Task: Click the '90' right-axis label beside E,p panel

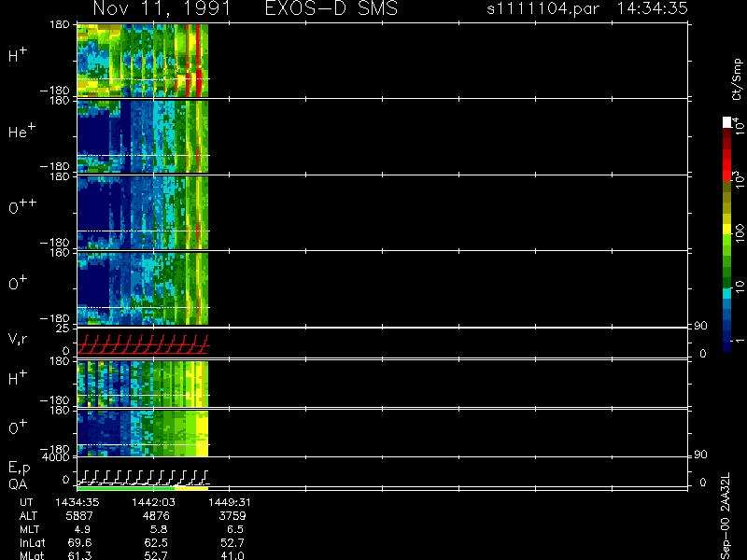Action: [699, 455]
